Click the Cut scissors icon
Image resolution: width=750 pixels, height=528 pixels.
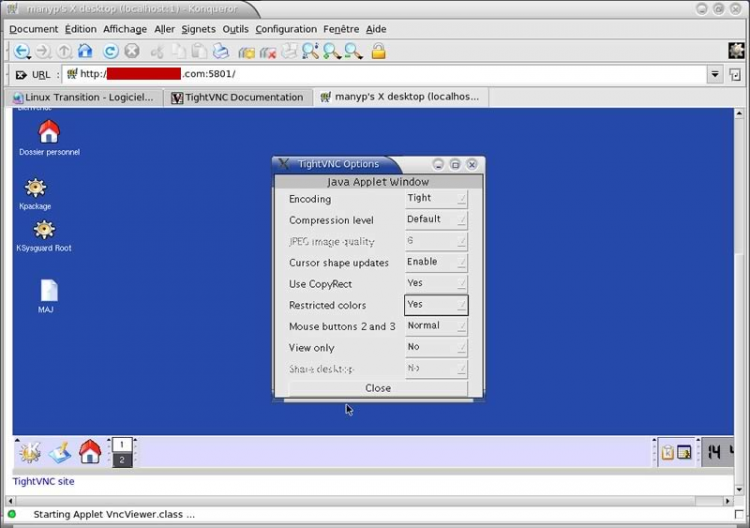click(x=157, y=51)
